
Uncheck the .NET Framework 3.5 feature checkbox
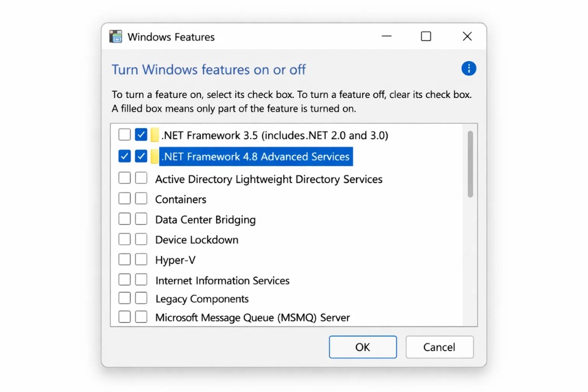click(141, 135)
